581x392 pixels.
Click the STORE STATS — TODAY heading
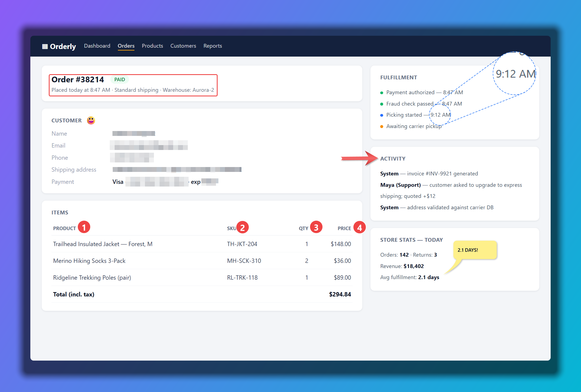(411, 240)
